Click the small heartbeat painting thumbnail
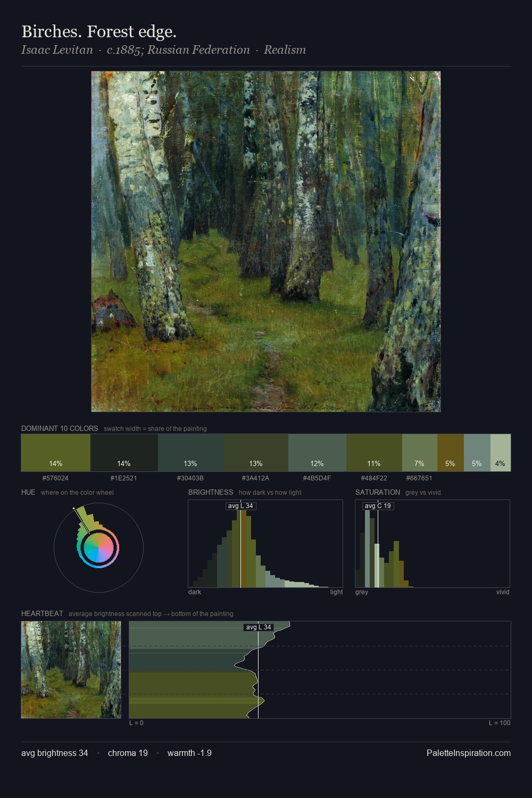The height and width of the screenshot is (798, 532). pyautogui.click(x=71, y=670)
